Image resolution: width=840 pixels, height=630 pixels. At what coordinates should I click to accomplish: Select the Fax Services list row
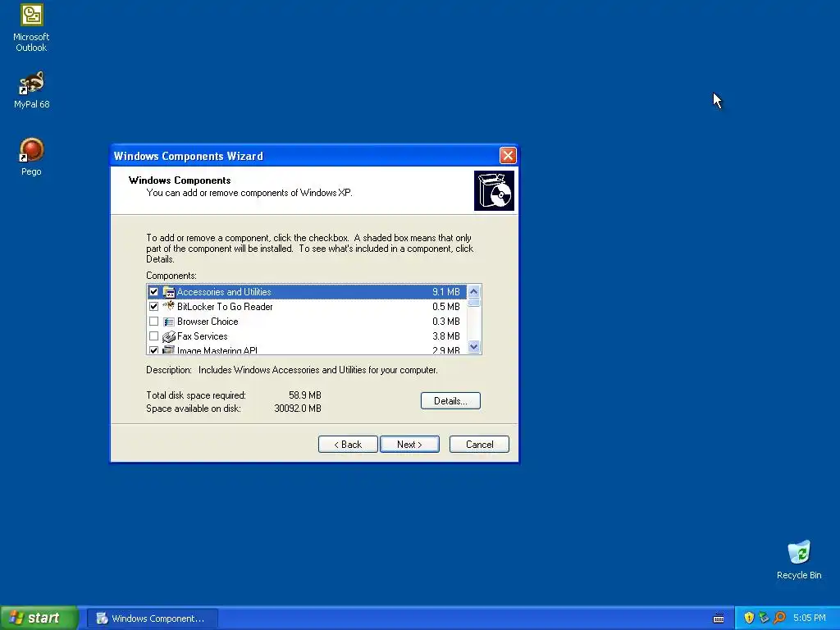(x=307, y=336)
